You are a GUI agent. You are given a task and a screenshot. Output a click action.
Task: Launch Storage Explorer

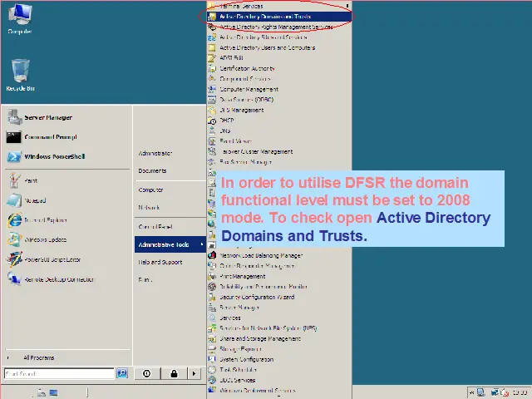coord(279,349)
